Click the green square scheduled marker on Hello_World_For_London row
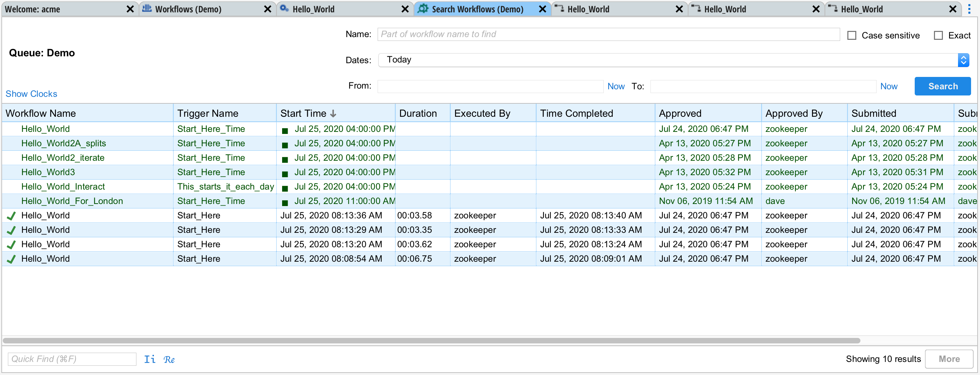The height and width of the screenshot is (375, 980). coord(285,202)
